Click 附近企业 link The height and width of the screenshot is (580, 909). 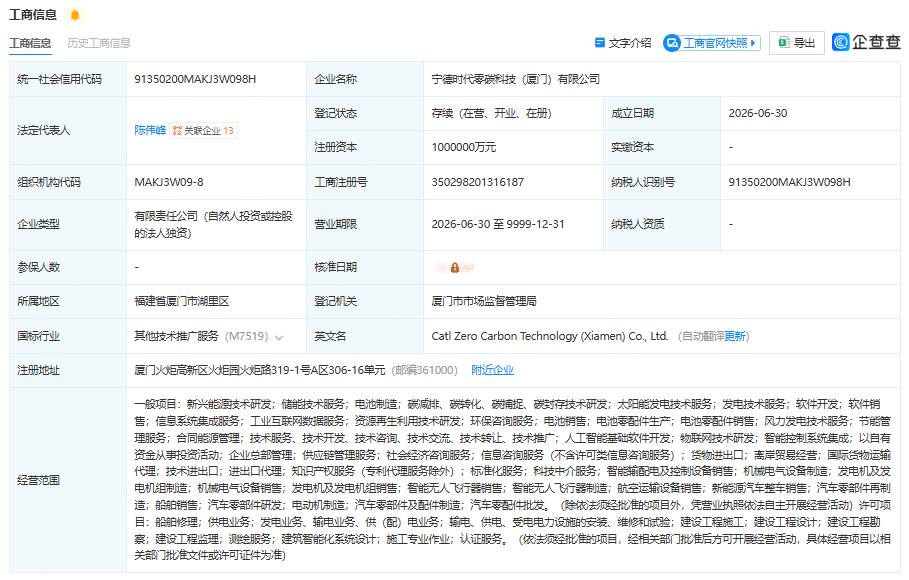(492, 370)
